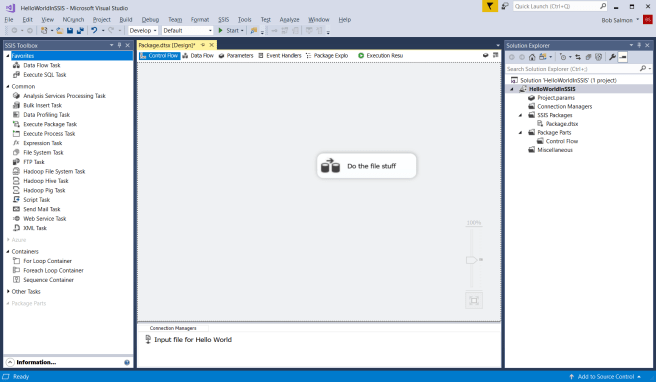Click the Home icon in Solution Explorer
Image resolution: width=656 pixels, height=382 pixels.
(x=532, y=57)
